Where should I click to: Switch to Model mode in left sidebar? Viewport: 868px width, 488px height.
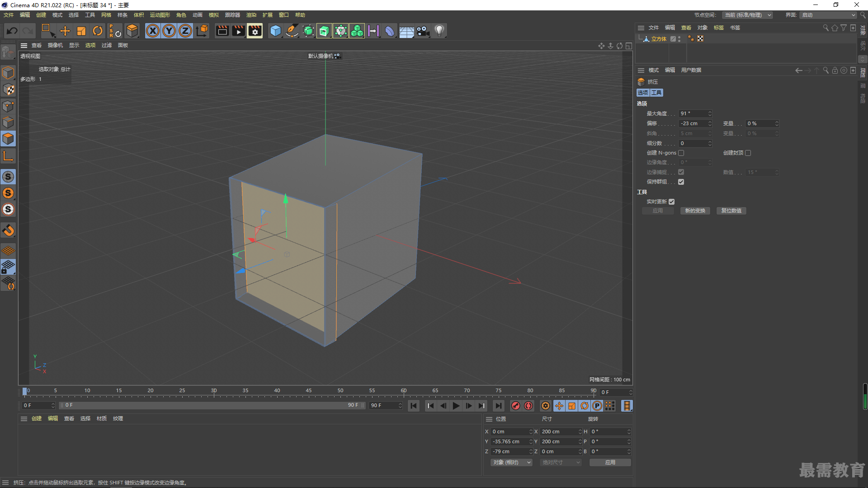(8, 73)
